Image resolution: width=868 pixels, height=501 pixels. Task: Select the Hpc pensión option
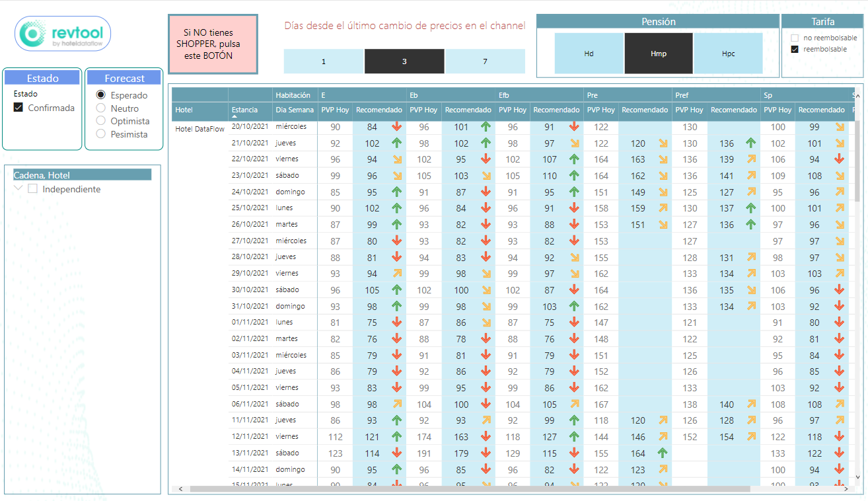(x=728, y=54)
